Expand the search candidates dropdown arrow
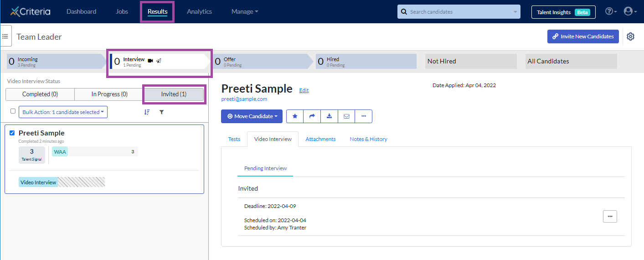644x260 pixels. [515, 12]
